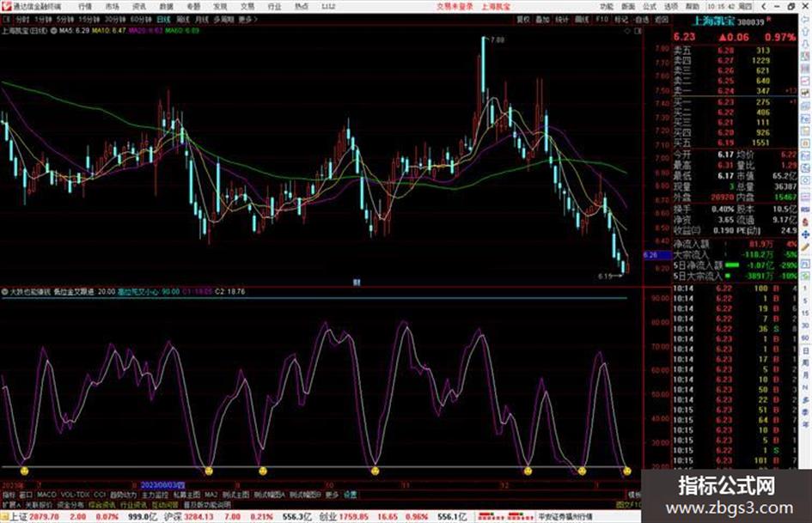
Task: Click the back arrow in title bar
Action: tap(764, 6)
